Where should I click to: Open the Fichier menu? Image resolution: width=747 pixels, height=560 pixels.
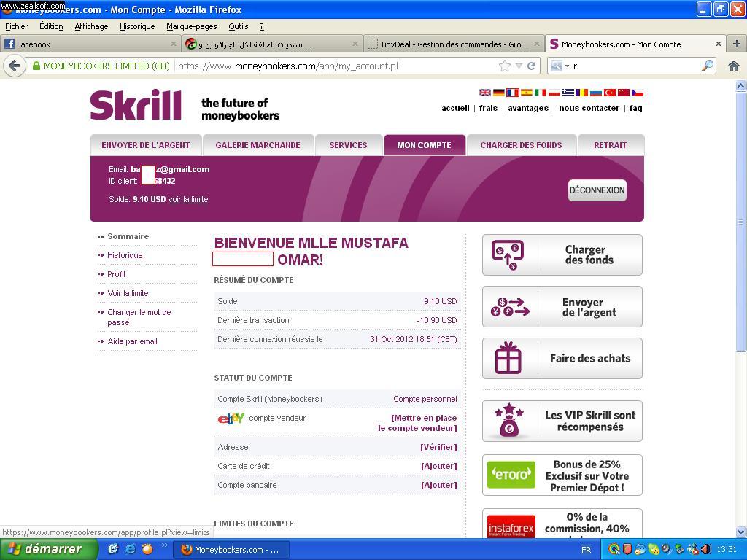pyautogui.click(x=16, y=26)
